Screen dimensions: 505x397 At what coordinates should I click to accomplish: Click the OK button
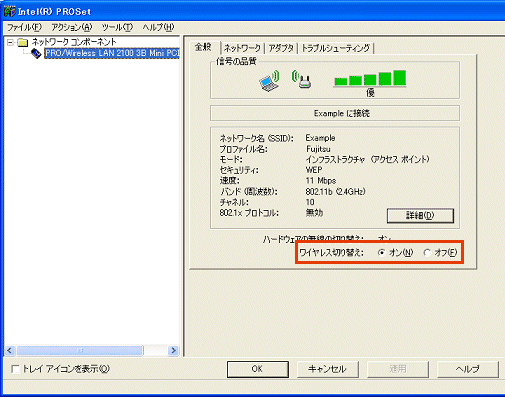point(258,369)
